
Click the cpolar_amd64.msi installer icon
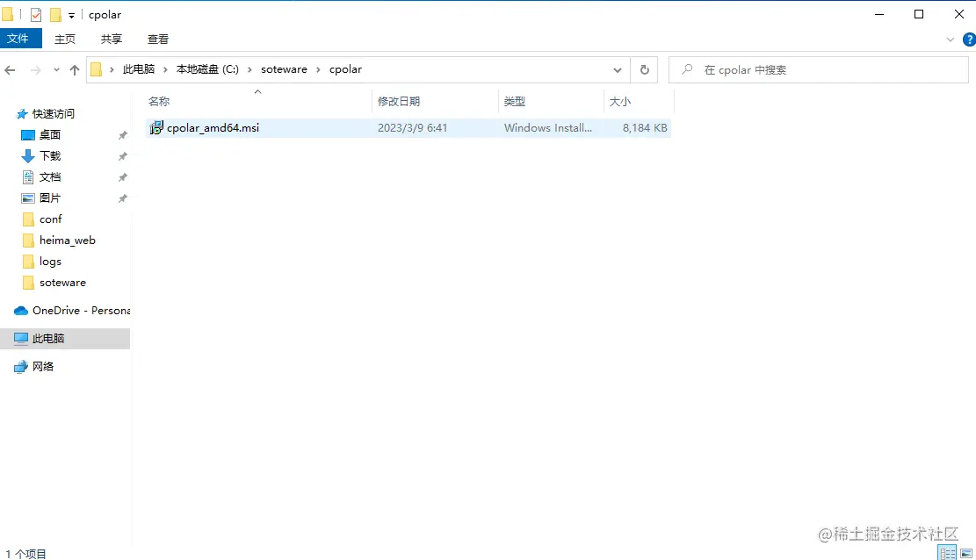coord(156,127)
